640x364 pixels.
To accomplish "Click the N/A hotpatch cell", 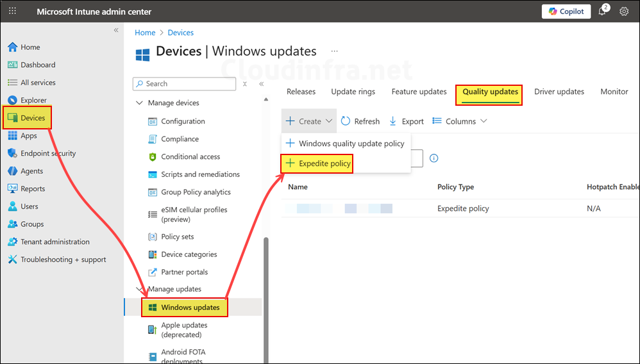I will click(x=593, y=208).
